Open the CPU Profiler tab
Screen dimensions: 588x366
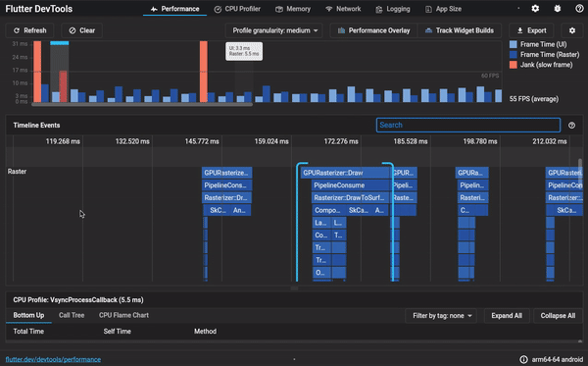click(237, 9)
